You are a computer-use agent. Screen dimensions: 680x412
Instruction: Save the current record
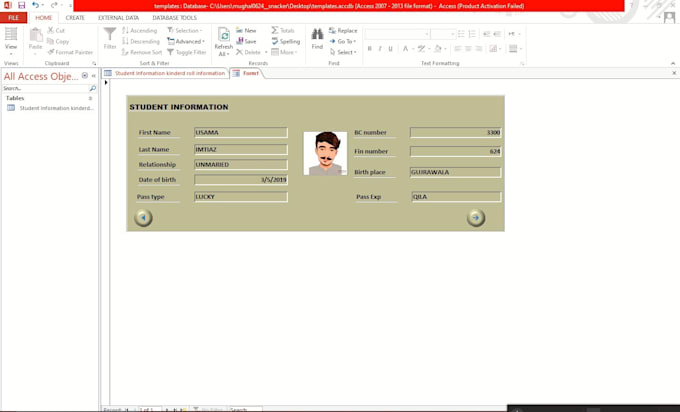246,41
